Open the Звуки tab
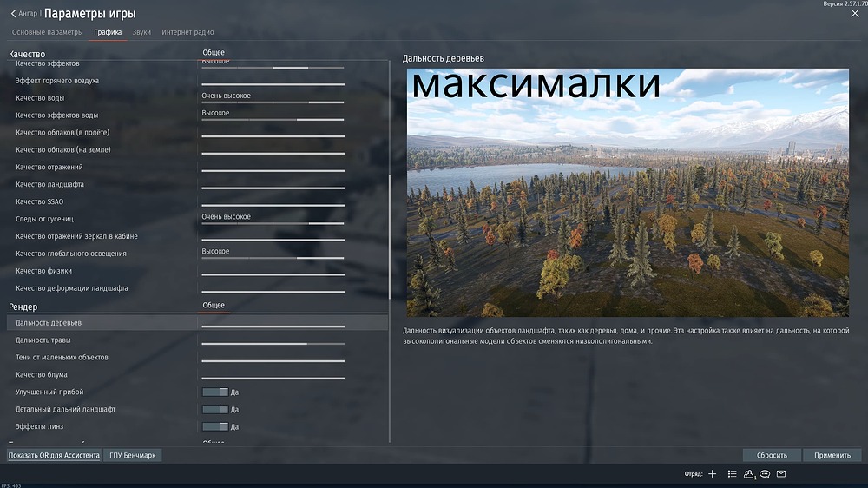Viewport: 868px width, 488px height. [141, 32]
